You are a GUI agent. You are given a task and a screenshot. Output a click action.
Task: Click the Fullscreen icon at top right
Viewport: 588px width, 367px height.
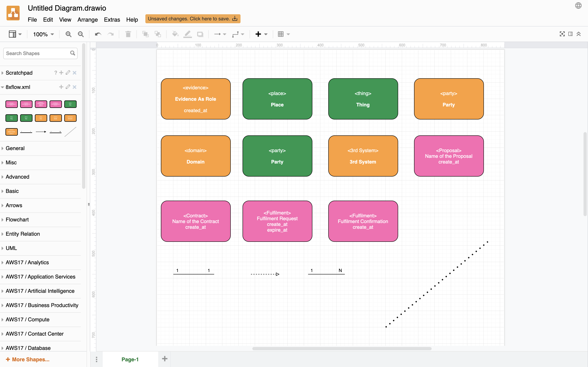point(562,34)
